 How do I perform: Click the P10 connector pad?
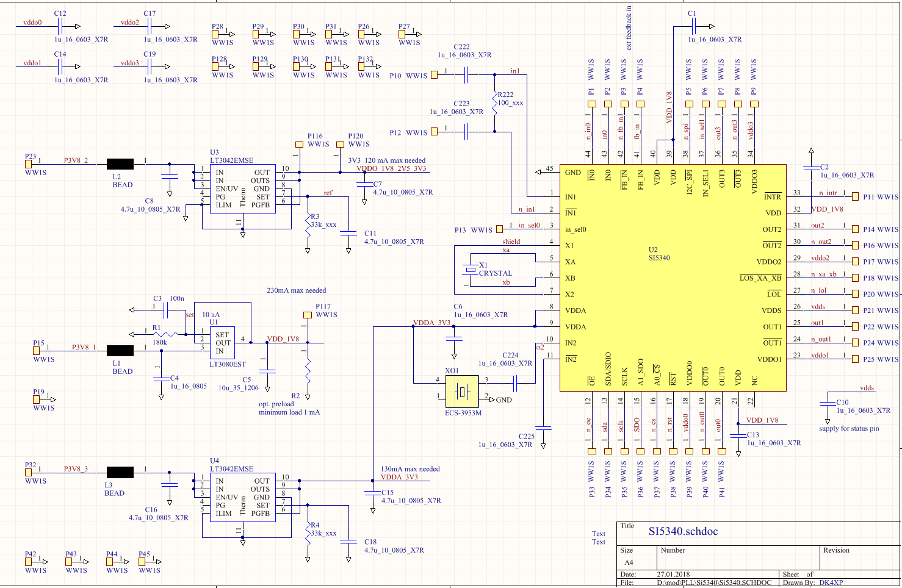click(x=434, y=74)
